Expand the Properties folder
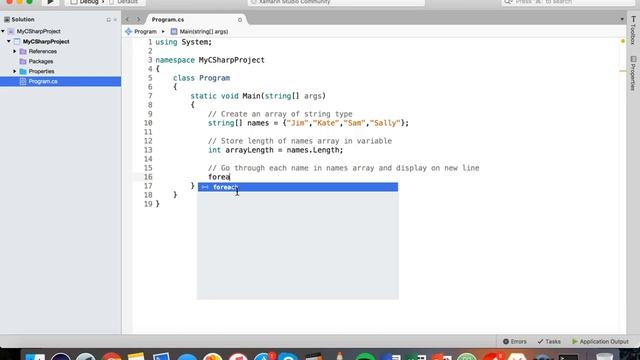 tap(15, 71)
